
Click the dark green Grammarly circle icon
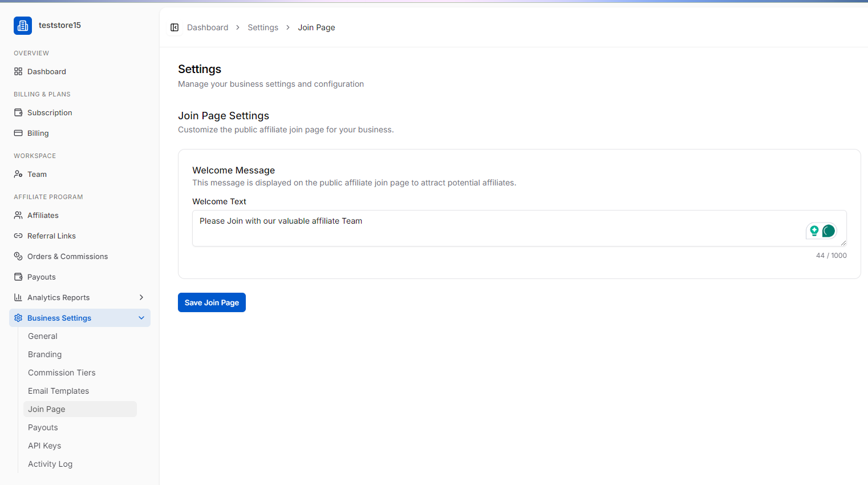(x=829, y=231)
